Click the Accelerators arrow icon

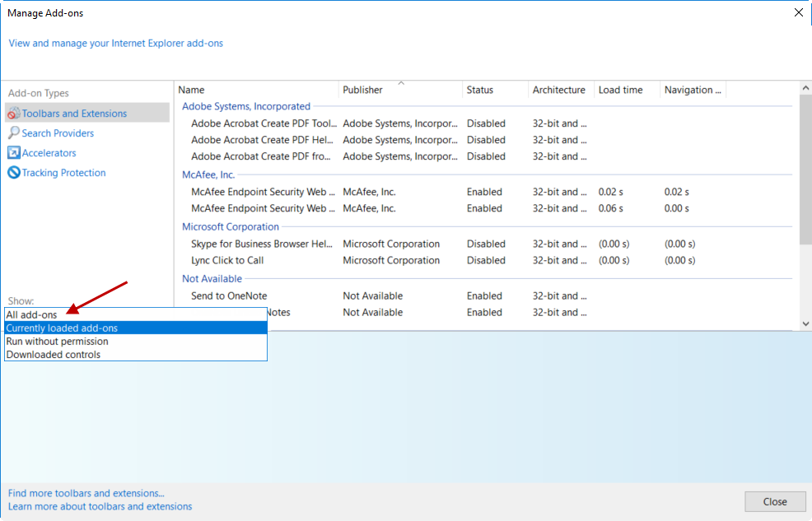tap(14, 152)
